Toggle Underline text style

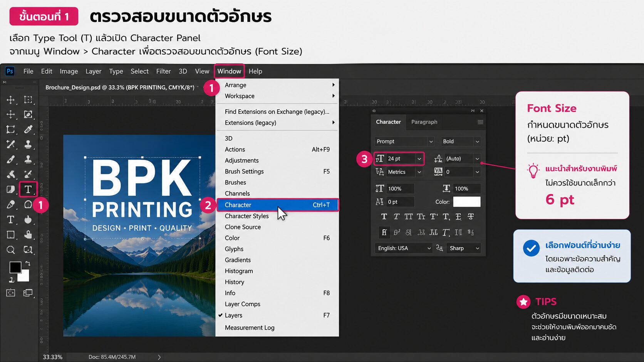tap(458, 217)
